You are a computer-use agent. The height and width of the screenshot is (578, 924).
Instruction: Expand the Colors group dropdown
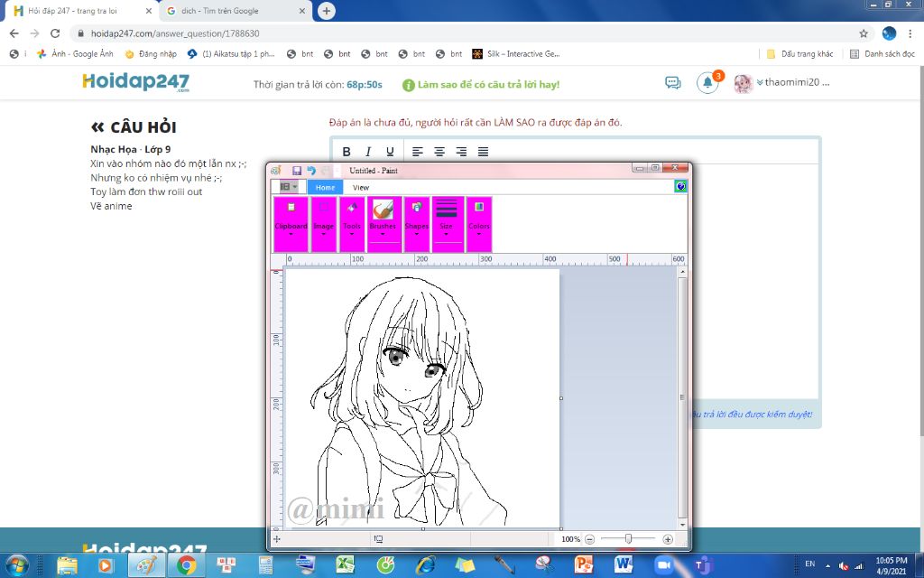coord(479,225)
